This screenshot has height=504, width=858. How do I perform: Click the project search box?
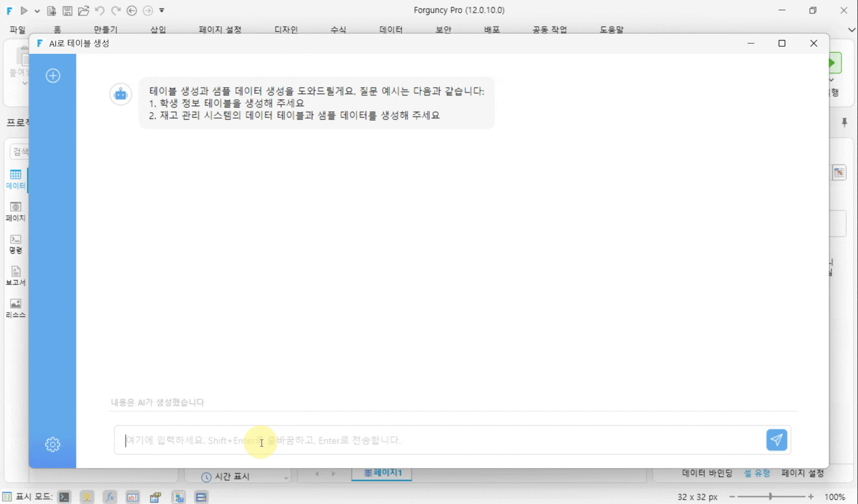[x=20, y=151]
